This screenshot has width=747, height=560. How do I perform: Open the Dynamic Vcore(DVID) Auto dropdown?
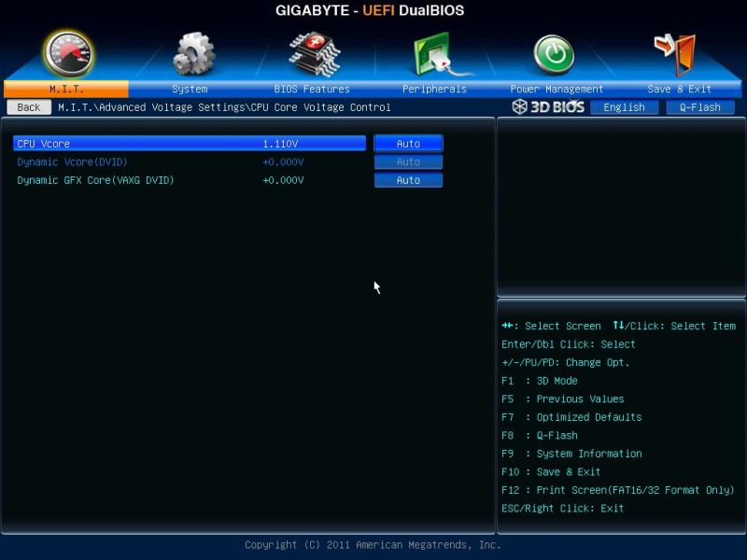pos(408,161)
